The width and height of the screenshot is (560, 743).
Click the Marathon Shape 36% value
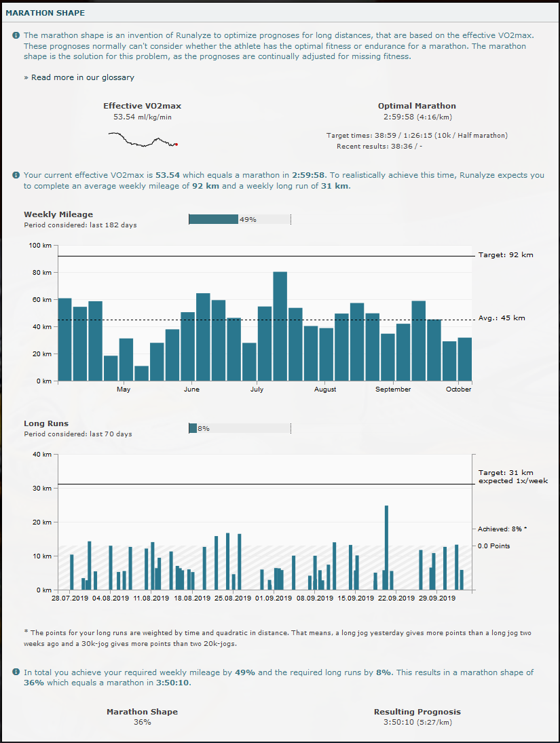click(x=142, y=722)
